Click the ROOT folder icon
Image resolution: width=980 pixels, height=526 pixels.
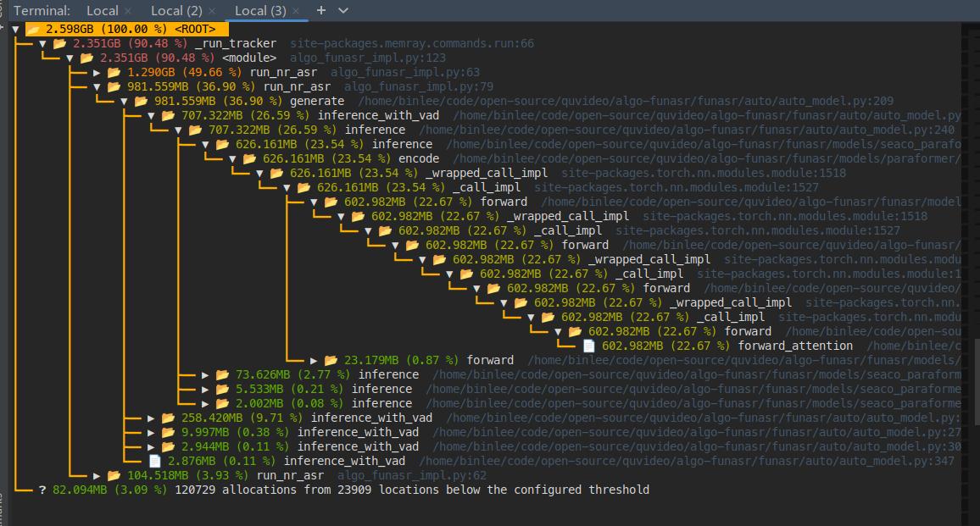click(x=33, y=30)
